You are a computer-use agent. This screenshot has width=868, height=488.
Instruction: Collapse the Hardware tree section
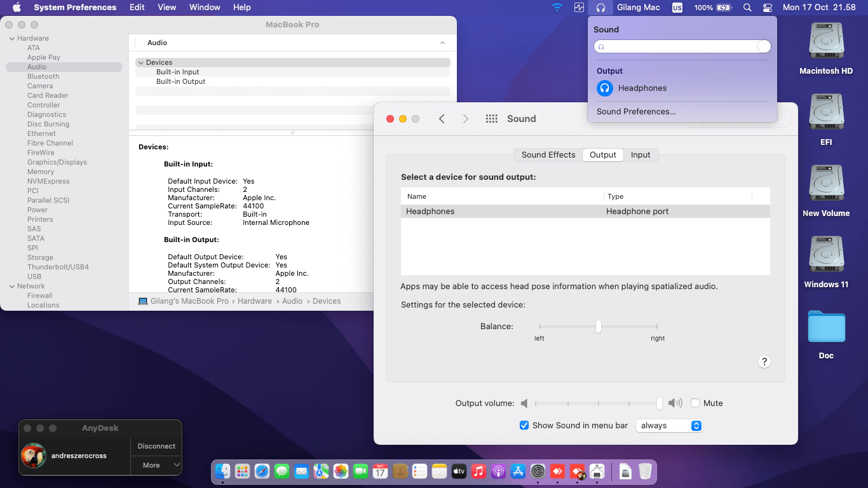pyautogui.click(x=11, y=38)
